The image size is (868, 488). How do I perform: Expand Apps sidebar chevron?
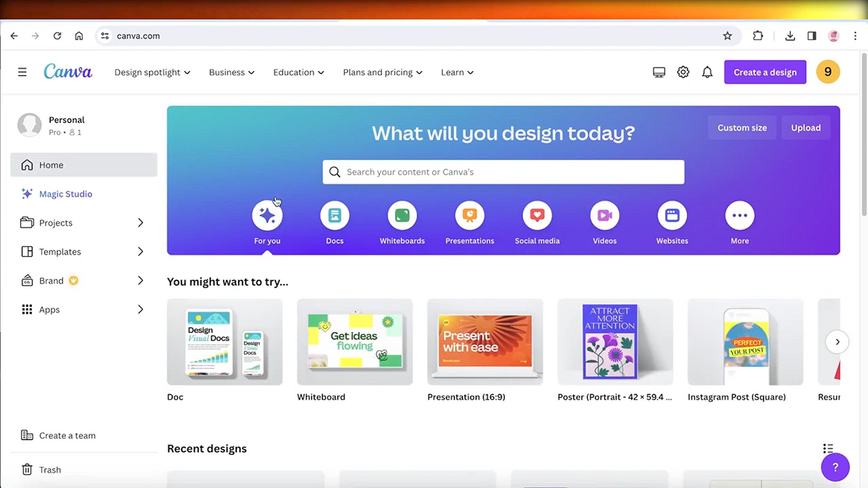(141, 310)
